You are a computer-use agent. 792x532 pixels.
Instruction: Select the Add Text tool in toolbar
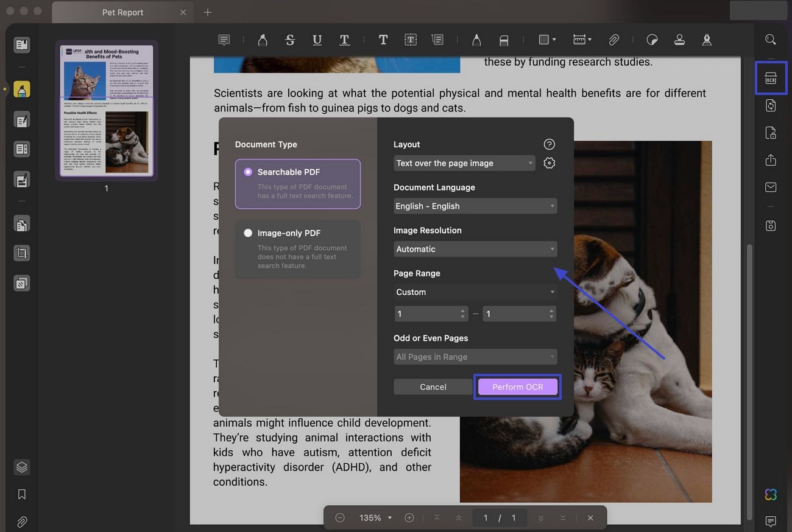383,40
